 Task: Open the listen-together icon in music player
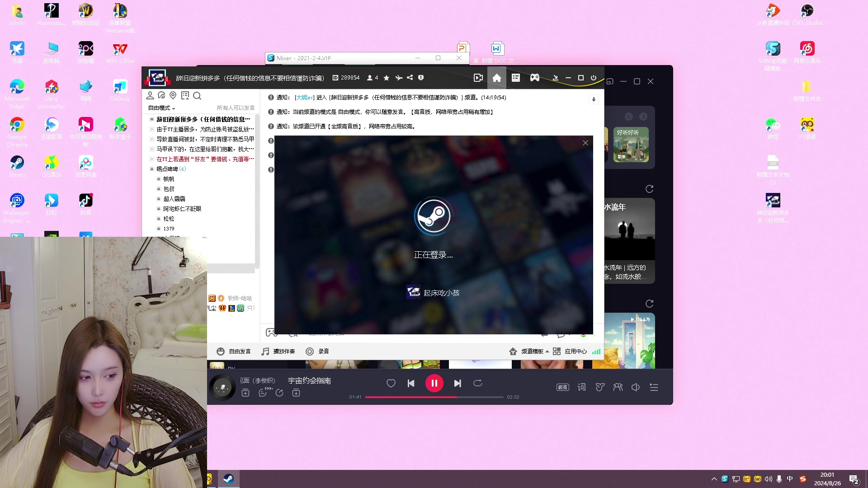pos(618,387)
